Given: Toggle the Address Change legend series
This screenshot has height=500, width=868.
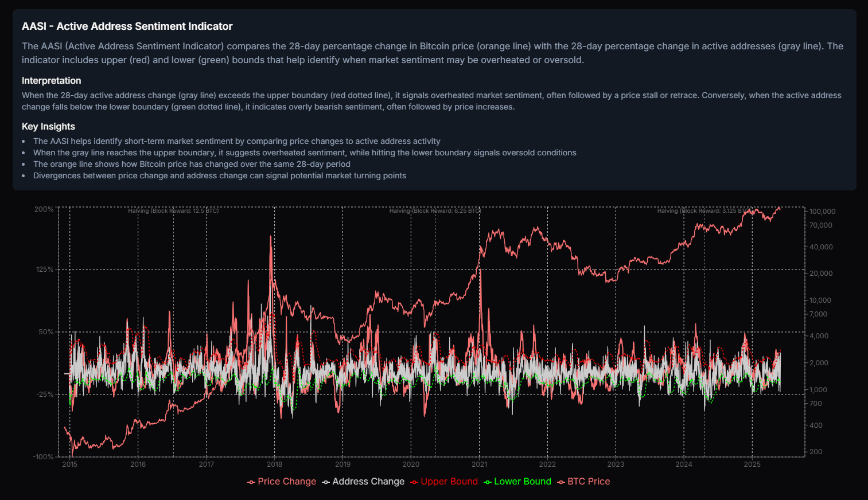Looking at the screenshot, I should 363,482.
